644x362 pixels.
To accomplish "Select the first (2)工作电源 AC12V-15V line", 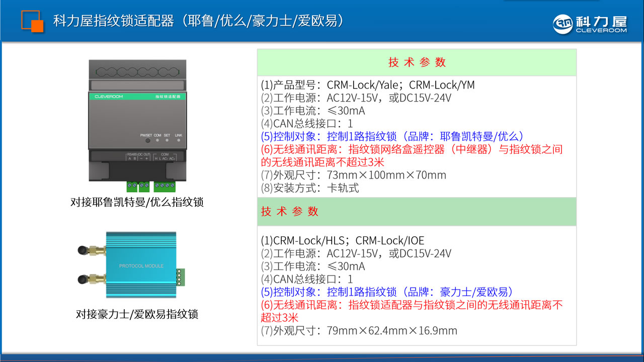I will coord(356,98).
